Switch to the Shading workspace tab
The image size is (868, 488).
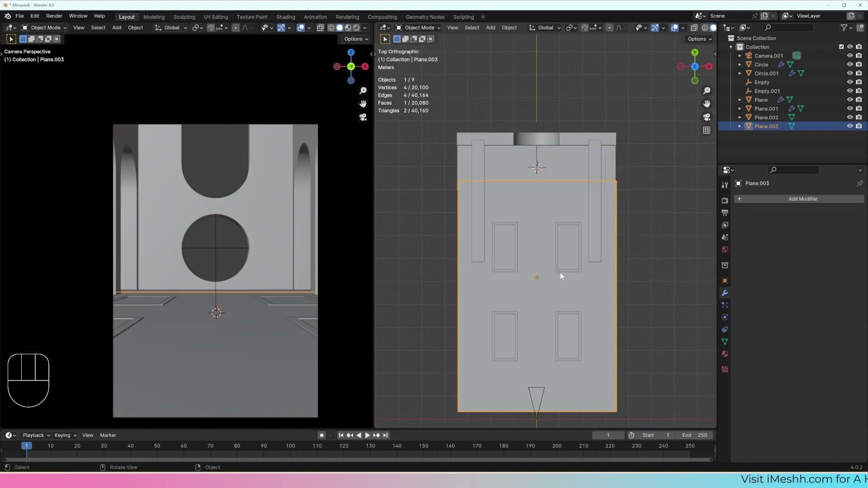click(x=285, y=17)
